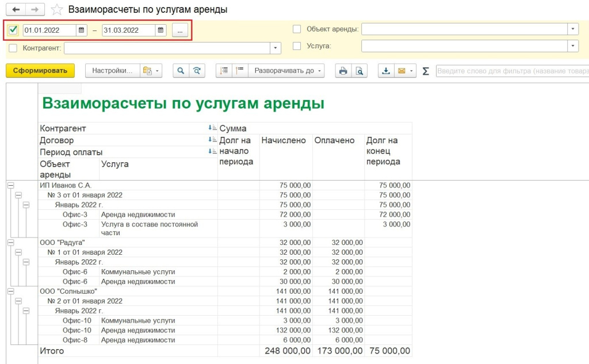589x364 pixels.
Task: Click the period selection ellipsis button
Action: click(x=179, y=30)
